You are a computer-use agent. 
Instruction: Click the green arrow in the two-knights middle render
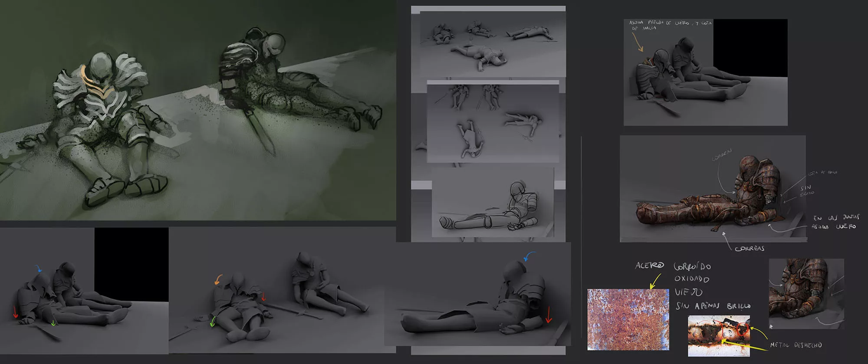pos(212,322)
